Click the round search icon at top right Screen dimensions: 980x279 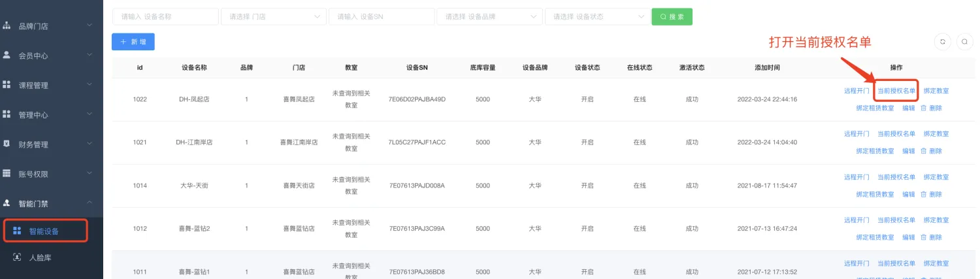[964, 41]
